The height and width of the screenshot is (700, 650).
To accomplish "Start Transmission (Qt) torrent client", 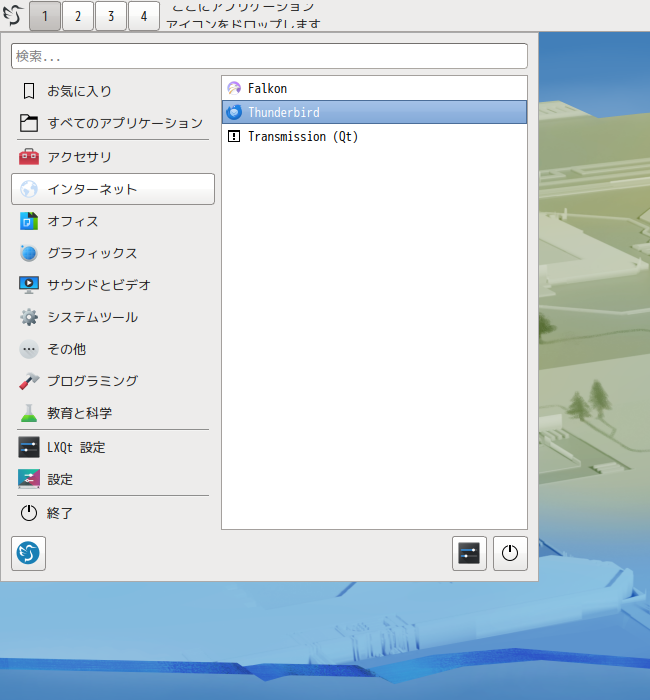I will pyautogui.click(x=374, y=136).
